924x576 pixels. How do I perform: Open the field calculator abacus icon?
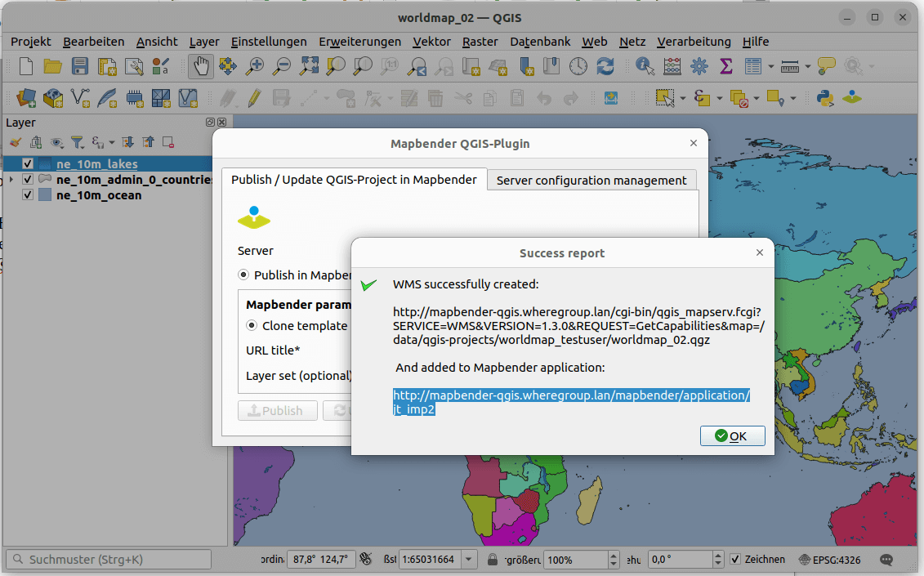[x=672, y=66]
